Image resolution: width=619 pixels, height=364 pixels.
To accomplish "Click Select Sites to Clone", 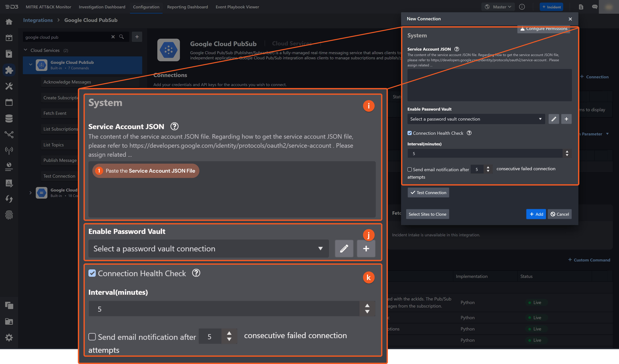I will [x=427, y=214].
